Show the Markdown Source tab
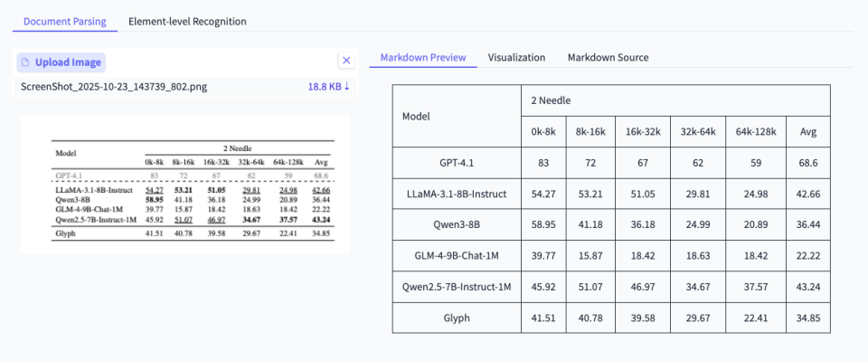Screen dimensions: 868x361 tap(608, 58)
